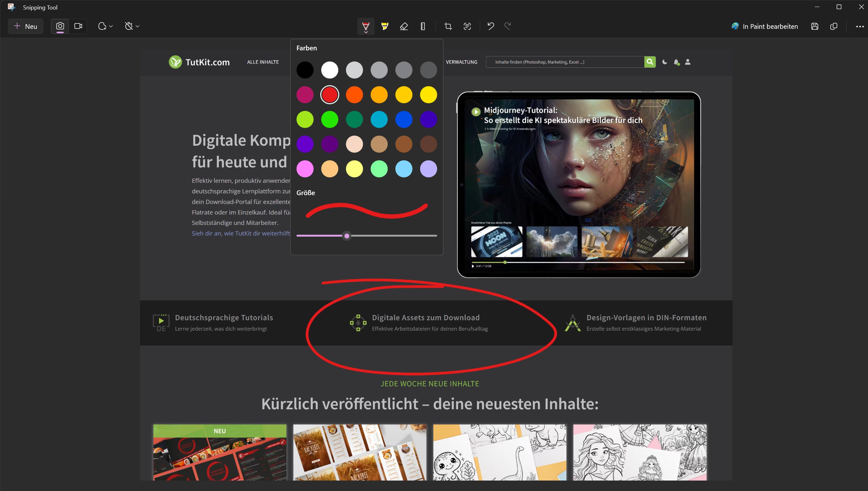Click the Text actions icon
This screenshot has height=491, width=868.
pyautogui.click(x=467, y=26)
